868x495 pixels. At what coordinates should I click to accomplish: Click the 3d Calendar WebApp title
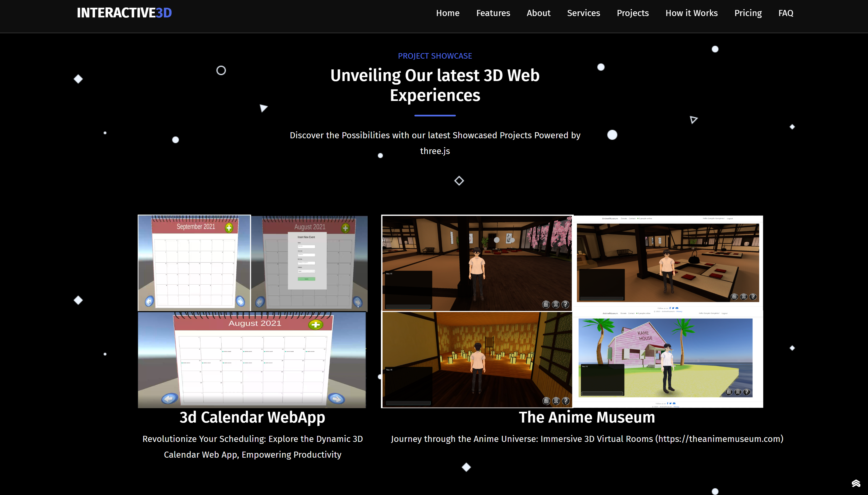tap(252, 417)
